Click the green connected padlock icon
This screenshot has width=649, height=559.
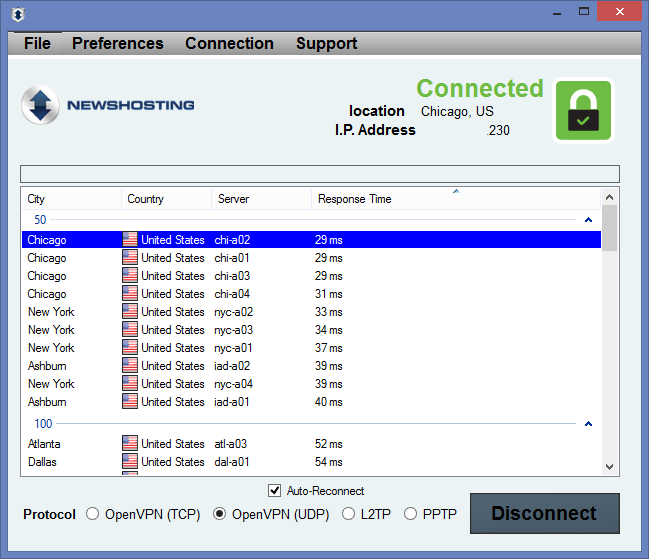coord(583,110)
